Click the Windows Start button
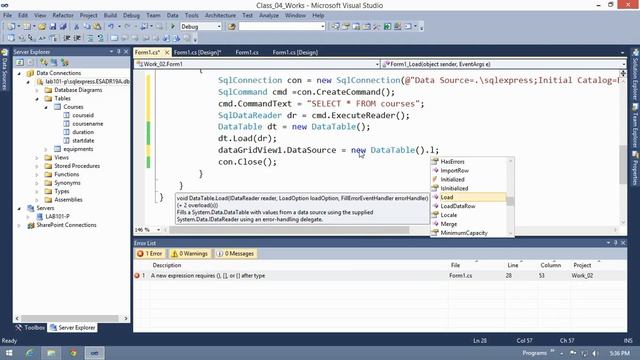The image size is (640, 360). pos(9,353)
